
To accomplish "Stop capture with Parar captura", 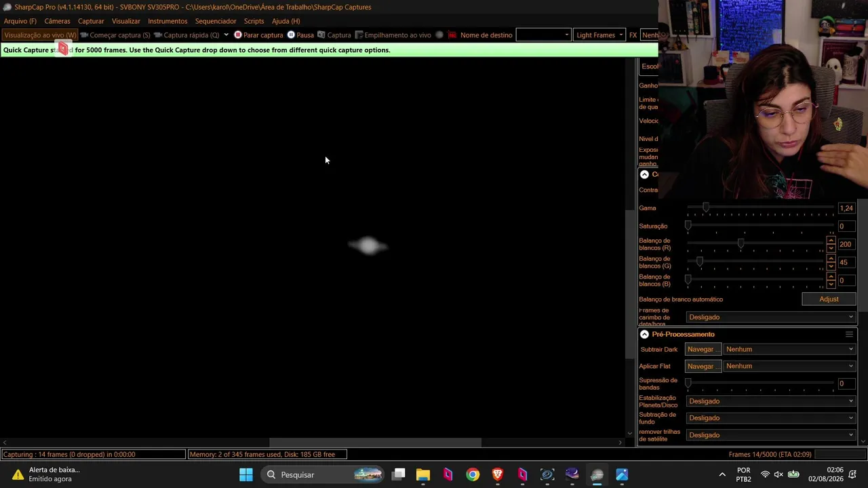I will [x=258, y=35].
